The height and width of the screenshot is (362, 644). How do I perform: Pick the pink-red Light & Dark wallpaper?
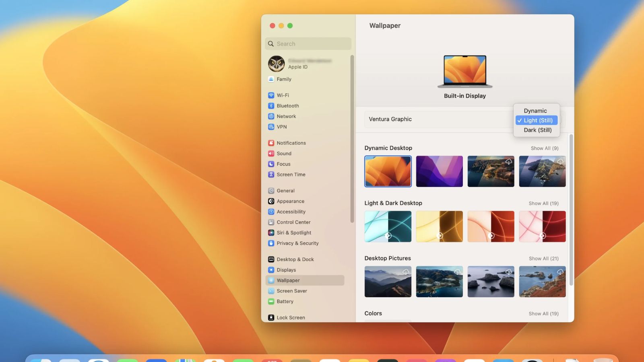(x=543, y=226)
